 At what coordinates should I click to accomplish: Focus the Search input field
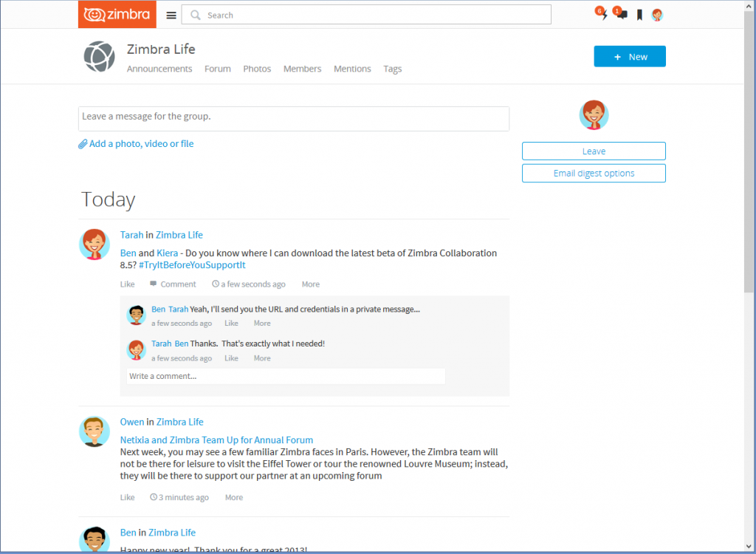(x=366, y=15)
